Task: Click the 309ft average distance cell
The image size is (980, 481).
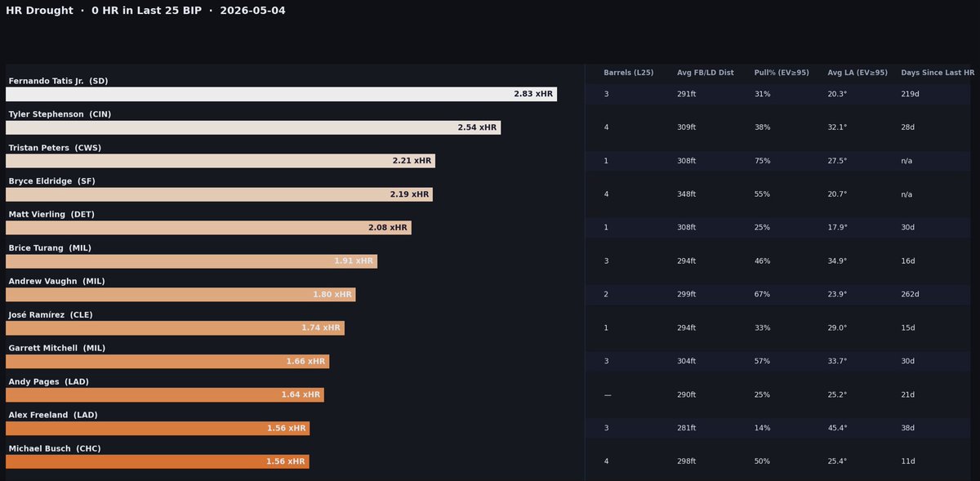Action: pos(686,127)
